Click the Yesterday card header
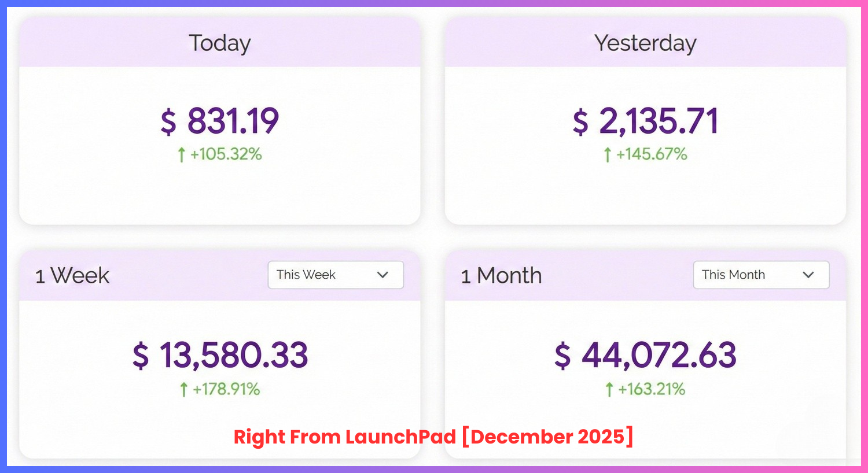Image resolution: width=868 pixels, height=473 pixels. [645, 43]
